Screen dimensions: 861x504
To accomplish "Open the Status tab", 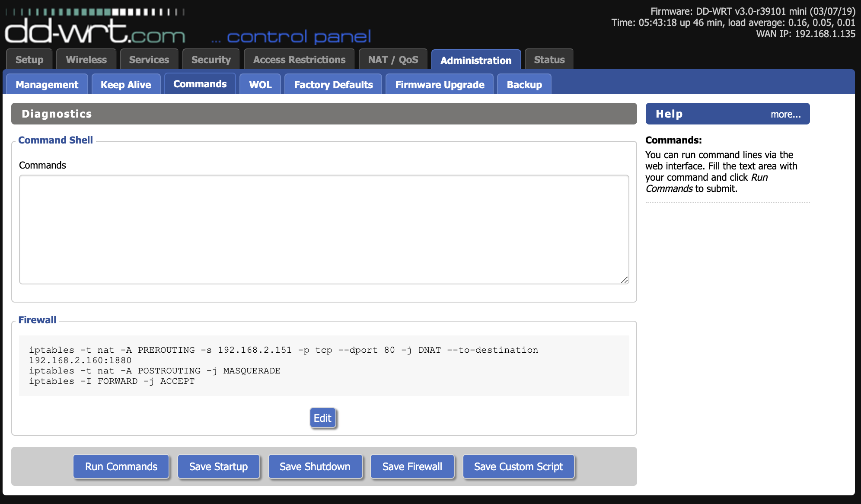I will [549, 60].
